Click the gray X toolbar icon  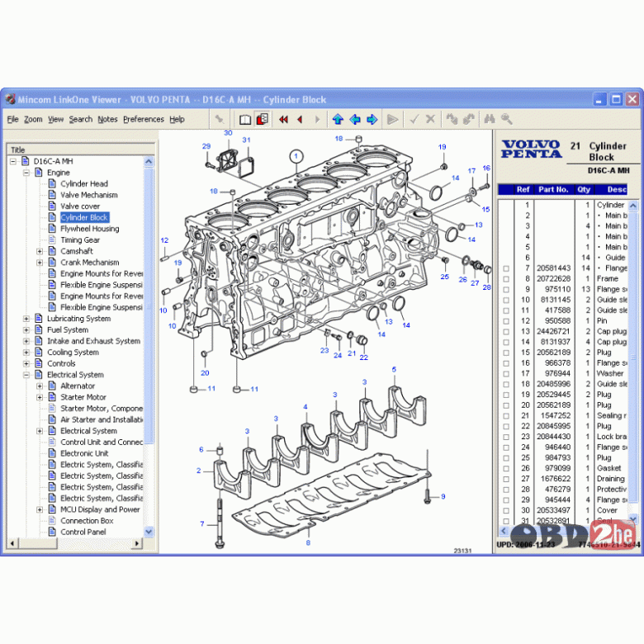[x=430, y=120]
